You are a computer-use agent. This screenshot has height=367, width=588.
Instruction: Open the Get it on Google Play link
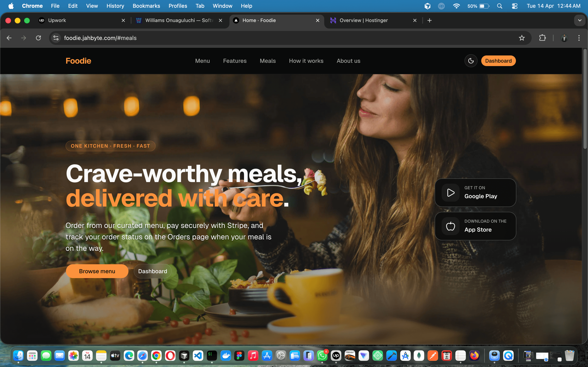(x=475, y=192)
